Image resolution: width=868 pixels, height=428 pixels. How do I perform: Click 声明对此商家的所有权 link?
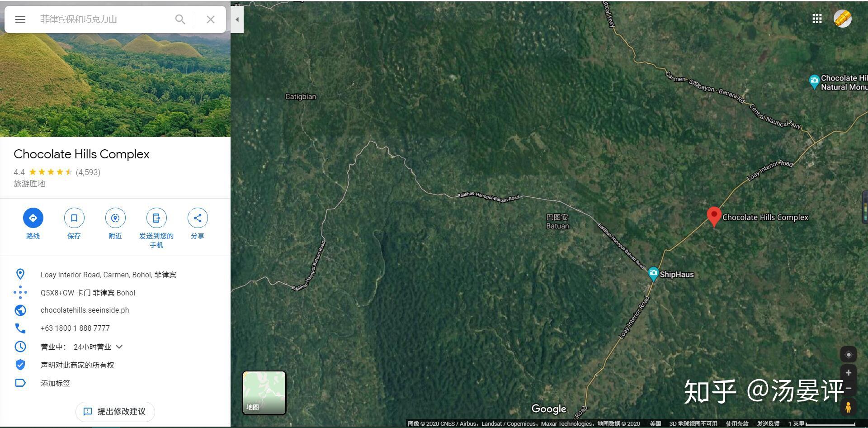(x=77, y=365)
